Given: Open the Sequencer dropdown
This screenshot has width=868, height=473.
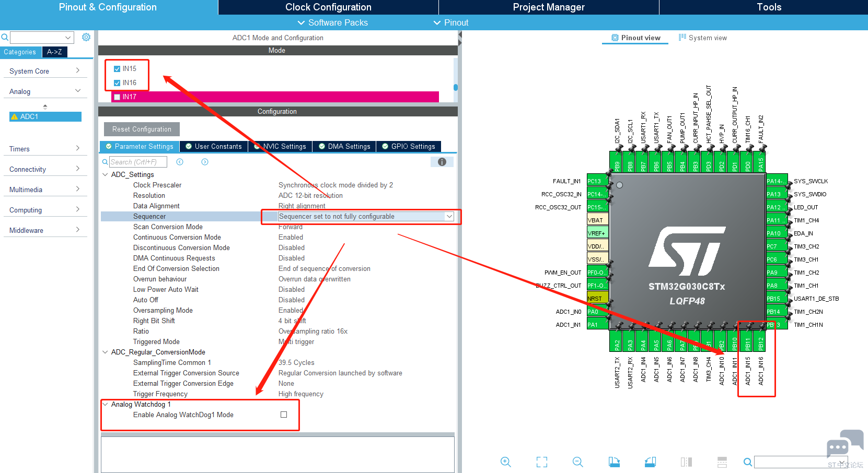Looking at the screenshot, I should pos(449,216).
